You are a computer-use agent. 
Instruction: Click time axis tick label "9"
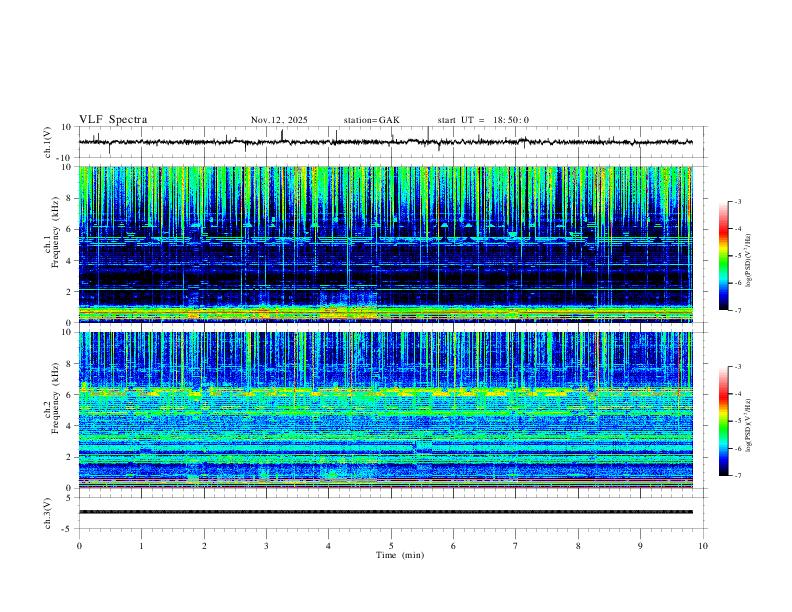pyautogui.click(x=640, y=546)
